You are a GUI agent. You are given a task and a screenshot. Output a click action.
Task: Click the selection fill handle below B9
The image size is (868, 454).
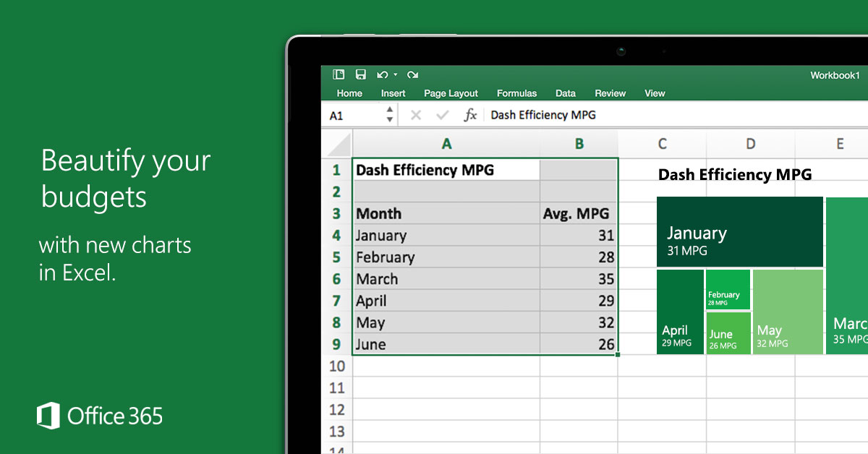pyautogui.click(x=618, y=354)
